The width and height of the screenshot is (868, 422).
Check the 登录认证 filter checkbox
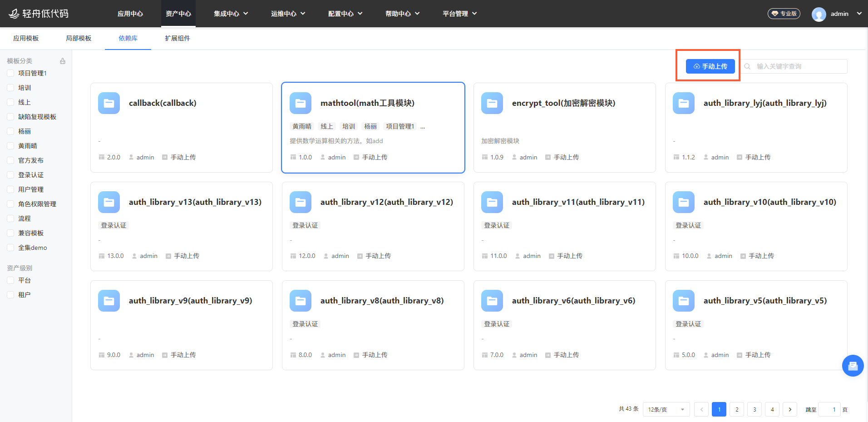(x=10, y=175)
